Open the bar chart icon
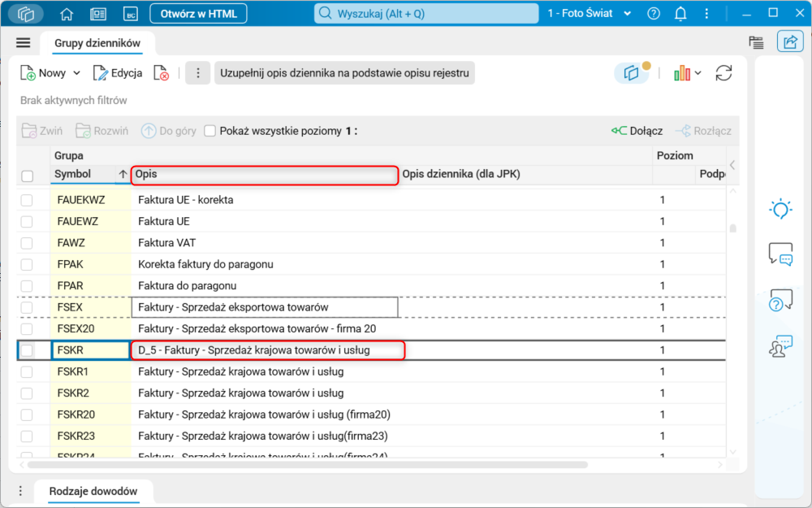The height and width of the screenshot is (508, 812). [682, 73]
